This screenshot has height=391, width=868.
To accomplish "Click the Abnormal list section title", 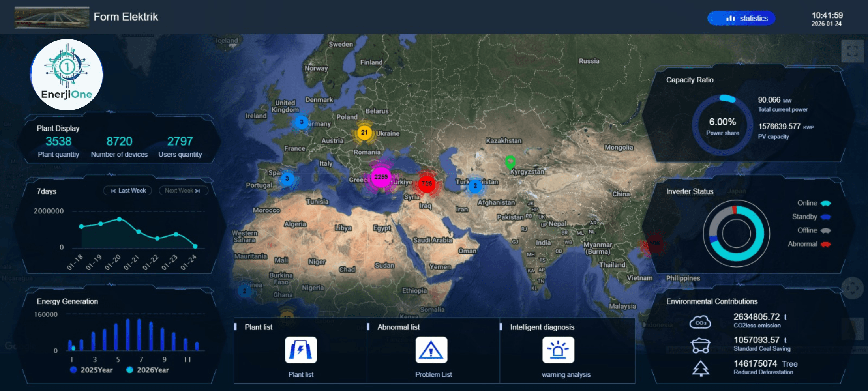I will tap(398, 327).
